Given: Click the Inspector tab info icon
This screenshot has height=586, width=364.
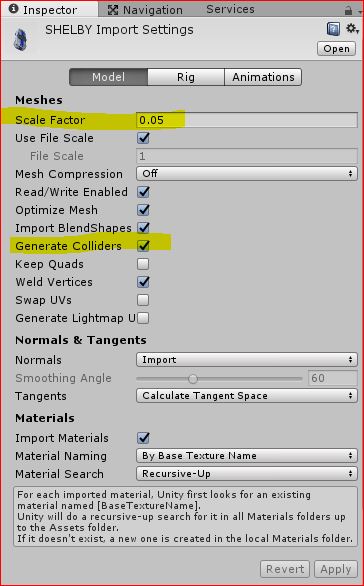Looking at the screenshot, I should 13,9.
